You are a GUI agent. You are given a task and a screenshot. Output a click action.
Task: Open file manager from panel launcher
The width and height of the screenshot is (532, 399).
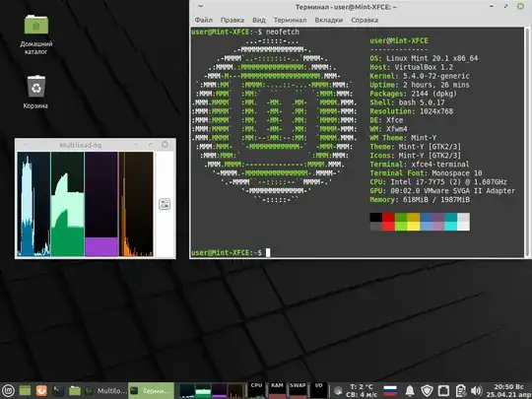coord(74,390)
